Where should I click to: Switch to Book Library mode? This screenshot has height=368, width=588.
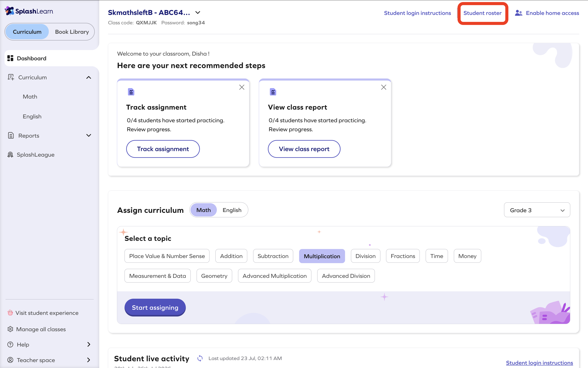pyautogui.click(x=72, y=32)
